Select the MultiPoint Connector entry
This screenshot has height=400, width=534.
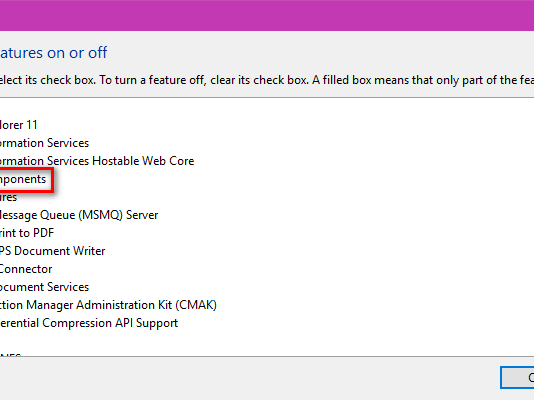pos(26,269)
